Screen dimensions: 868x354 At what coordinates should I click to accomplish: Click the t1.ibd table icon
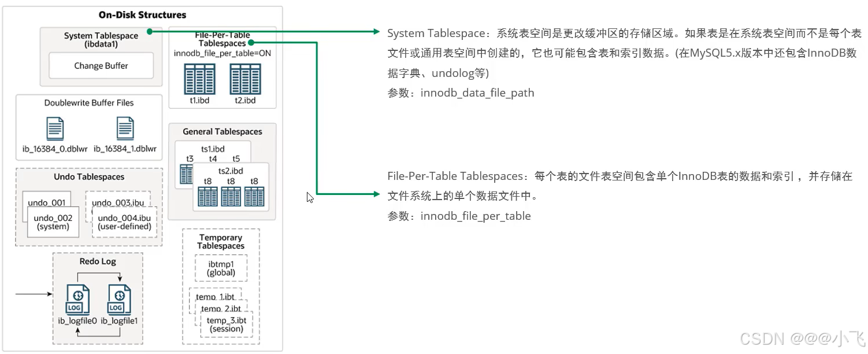point(199,79)
